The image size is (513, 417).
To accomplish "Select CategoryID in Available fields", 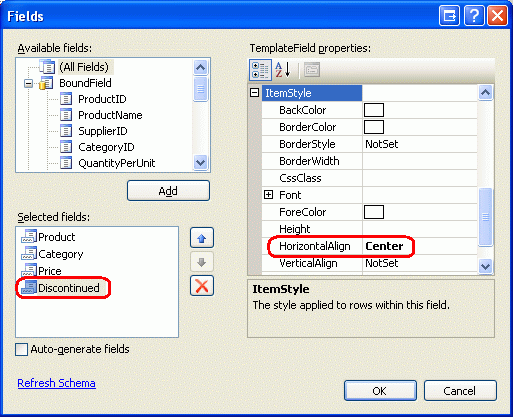I will click(x=106, y=147).
